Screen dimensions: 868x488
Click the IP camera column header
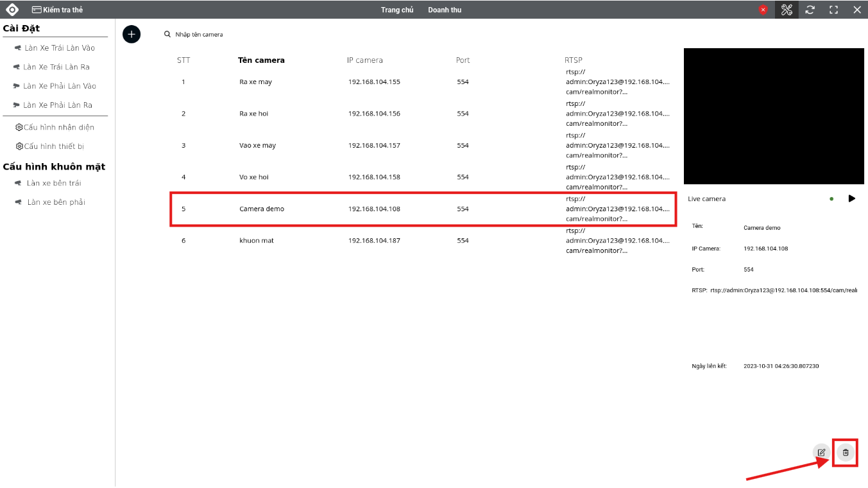365,60
